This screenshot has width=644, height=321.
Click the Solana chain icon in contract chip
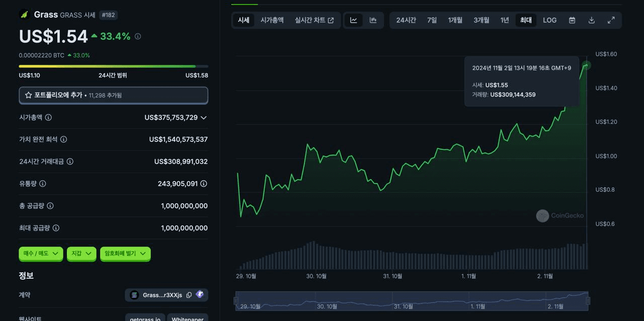pos(134,295)
